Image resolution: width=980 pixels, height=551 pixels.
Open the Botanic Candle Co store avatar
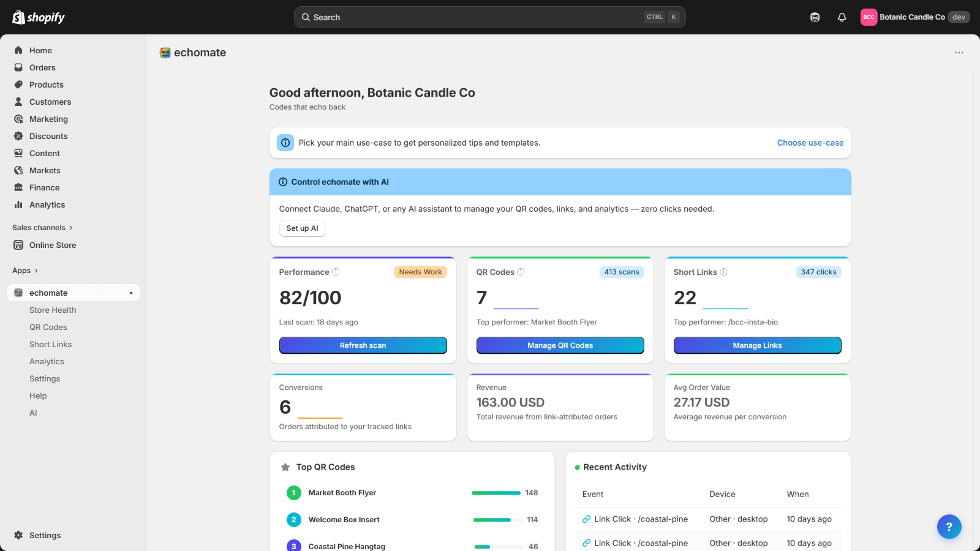pos(869,17)
